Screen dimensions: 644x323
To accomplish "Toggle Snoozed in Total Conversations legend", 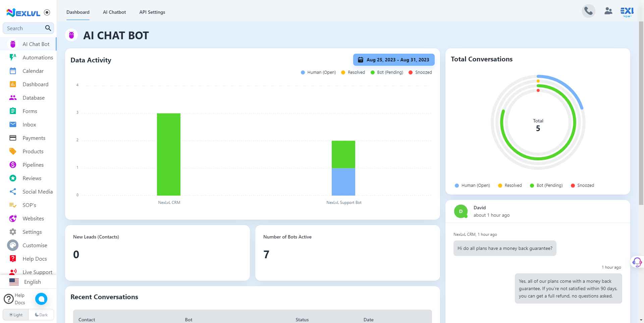I will tap(582, 185).
